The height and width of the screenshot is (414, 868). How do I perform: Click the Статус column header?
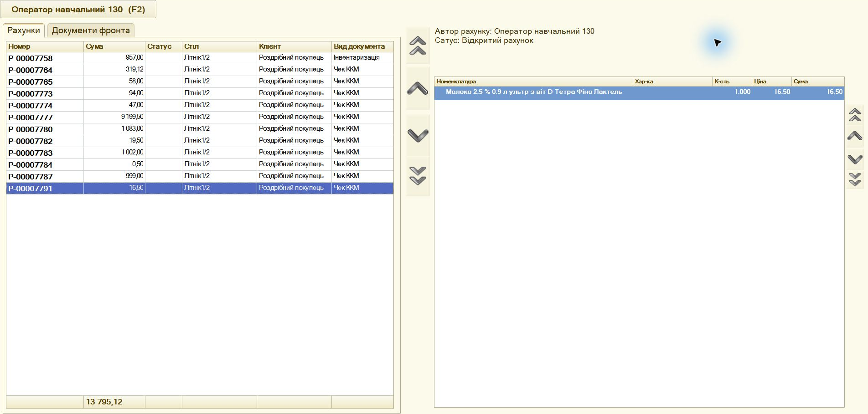(164, 46)
